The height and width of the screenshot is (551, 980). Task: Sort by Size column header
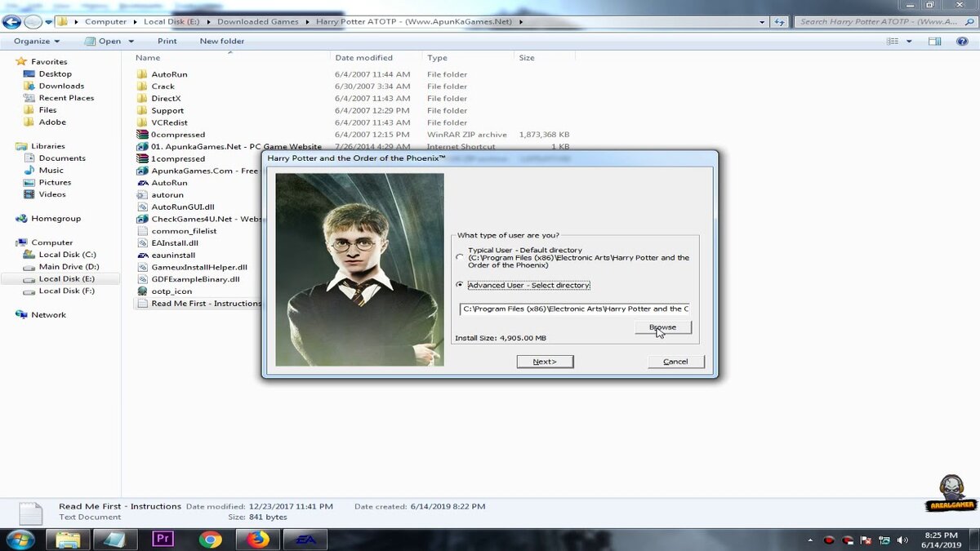point(527,58)
